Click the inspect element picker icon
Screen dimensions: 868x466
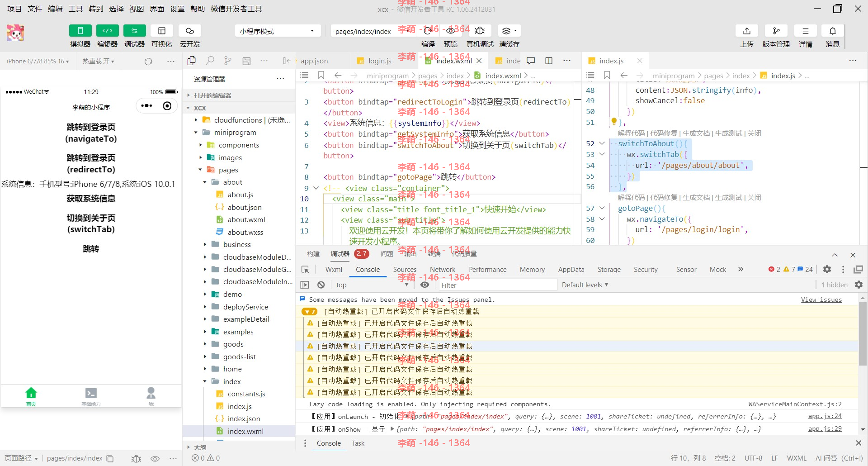305,270
